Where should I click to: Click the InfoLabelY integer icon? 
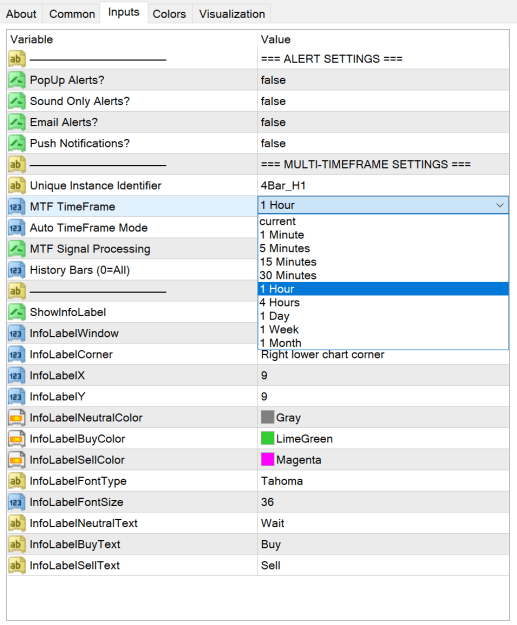(x=17, y=397)
